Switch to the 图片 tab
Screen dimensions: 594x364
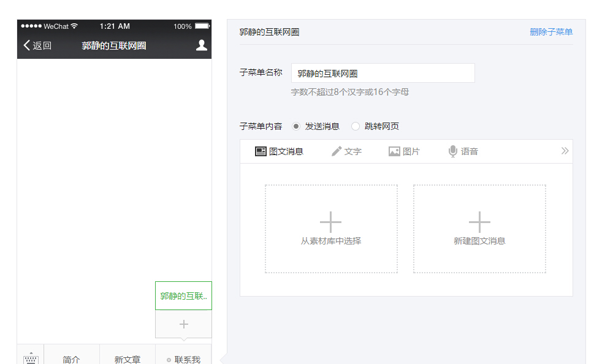[x=404, y=151]
